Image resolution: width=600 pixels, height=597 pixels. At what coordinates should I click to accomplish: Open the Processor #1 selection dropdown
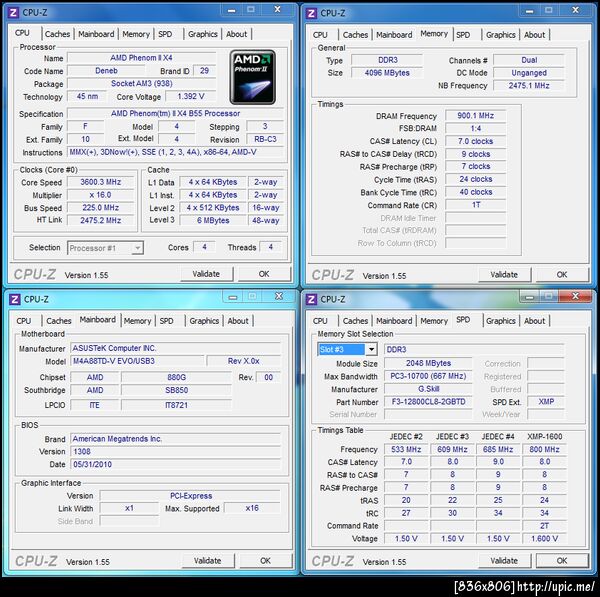[105, 248]
